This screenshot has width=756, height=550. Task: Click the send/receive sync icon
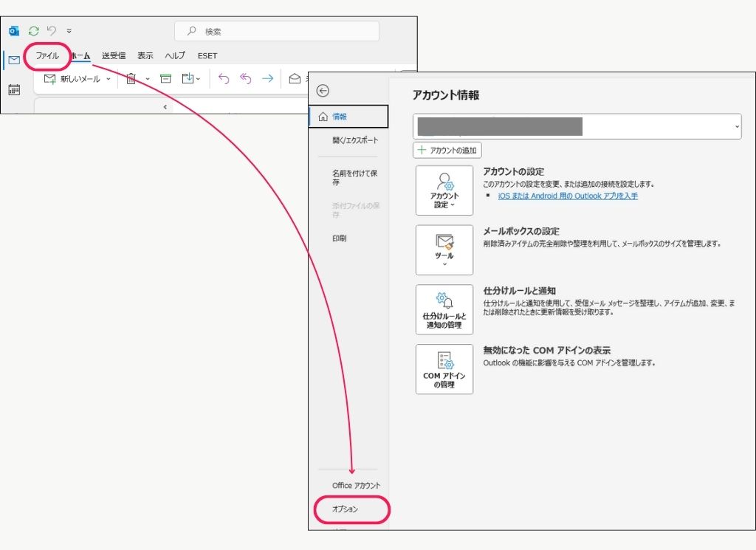[x=33, y=31]
